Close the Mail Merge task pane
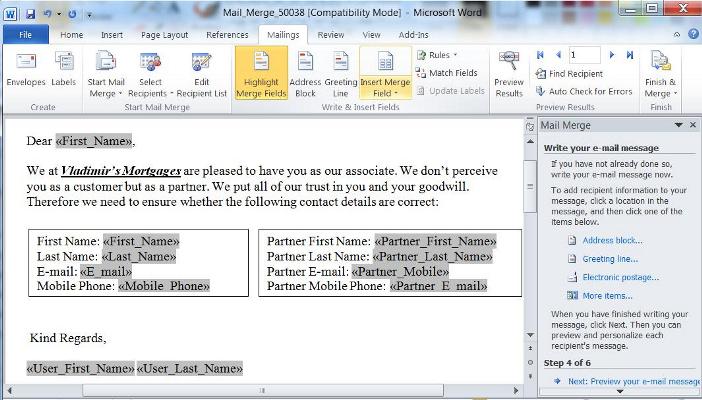 (693, 125)
